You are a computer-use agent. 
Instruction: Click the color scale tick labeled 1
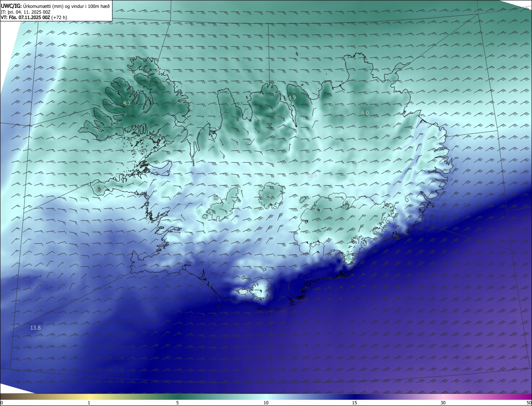(x=89, y=403)
